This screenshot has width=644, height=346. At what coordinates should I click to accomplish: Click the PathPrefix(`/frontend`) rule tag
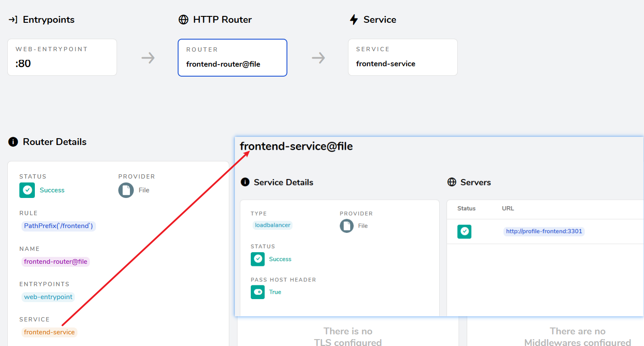click(59, 226)
